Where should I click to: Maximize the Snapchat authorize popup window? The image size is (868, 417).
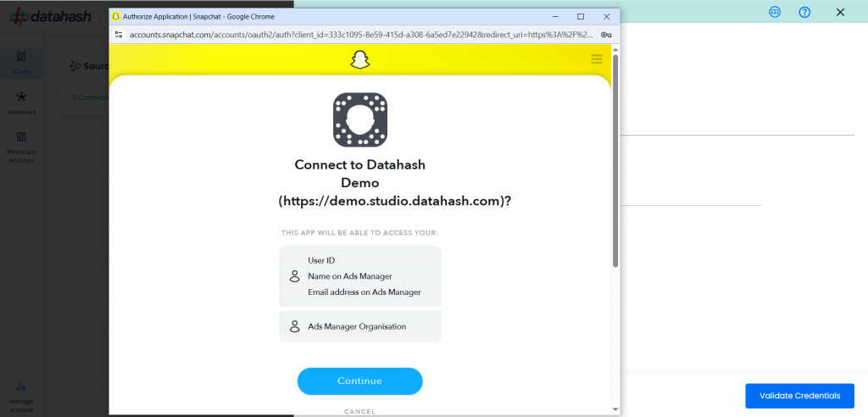click(581, 17)
